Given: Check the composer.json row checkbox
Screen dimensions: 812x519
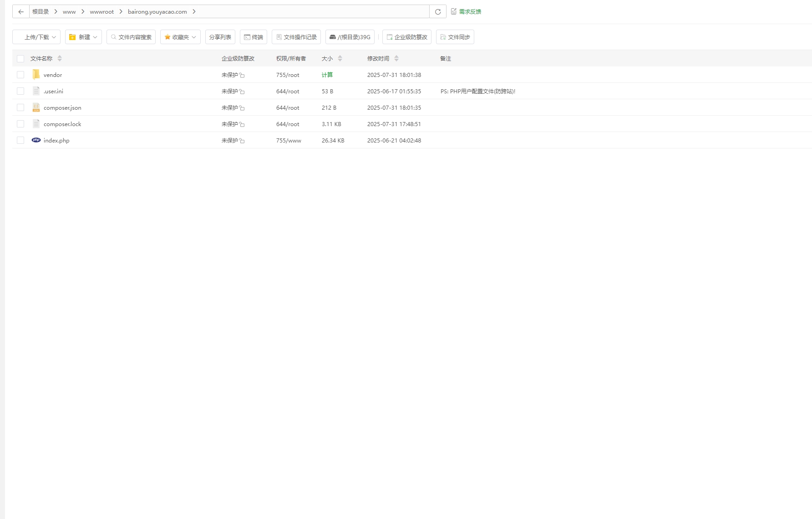Looking at the screenshot, I should 20,107.
